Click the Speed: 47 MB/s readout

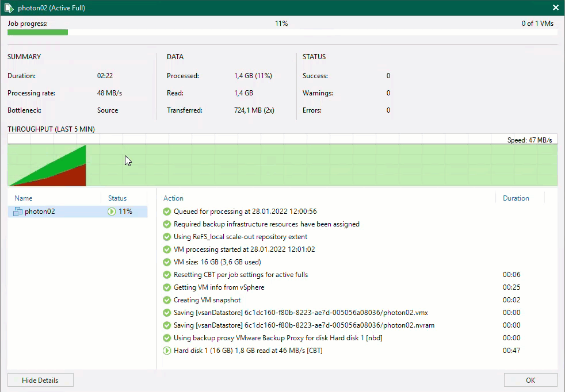click(x=530, y=140)
